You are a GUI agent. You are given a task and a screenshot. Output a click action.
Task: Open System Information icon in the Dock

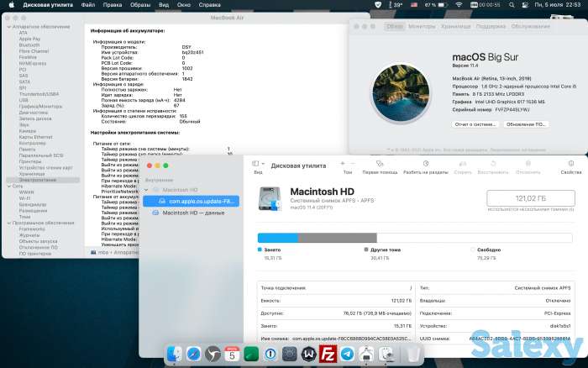[366, 354]
